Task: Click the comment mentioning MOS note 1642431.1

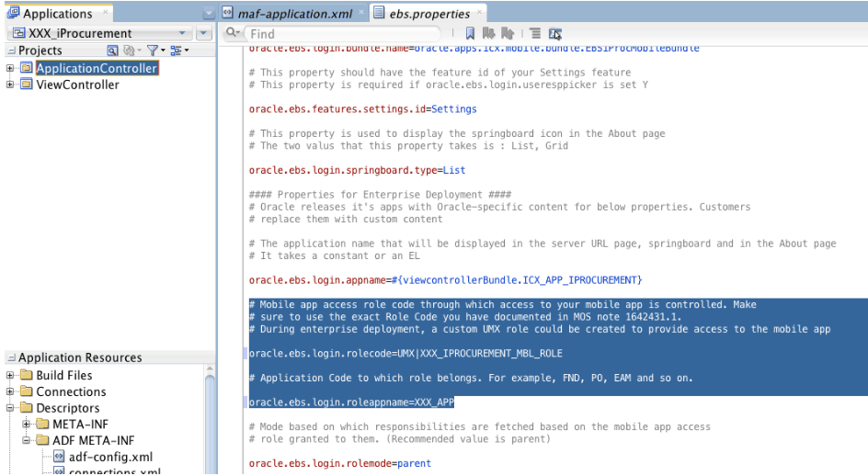Action: click(x=465, y=317)
